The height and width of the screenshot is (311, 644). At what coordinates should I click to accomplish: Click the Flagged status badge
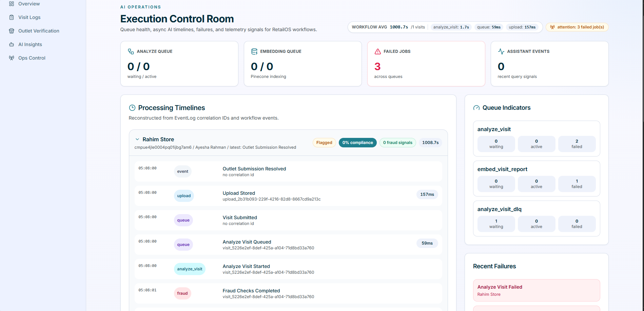(324, 143)
